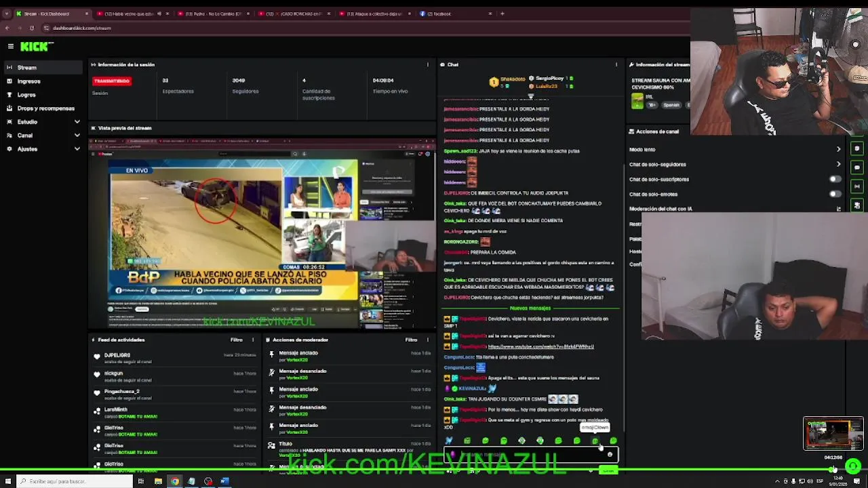Open Word from the Windows taskbar
This screenshot has height=488, width=868.
point(225,481)
